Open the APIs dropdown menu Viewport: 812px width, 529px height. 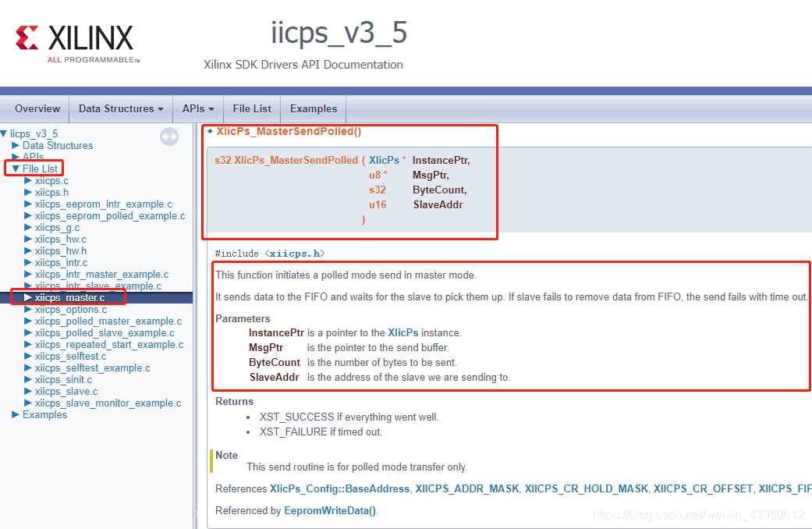[198, 108]
